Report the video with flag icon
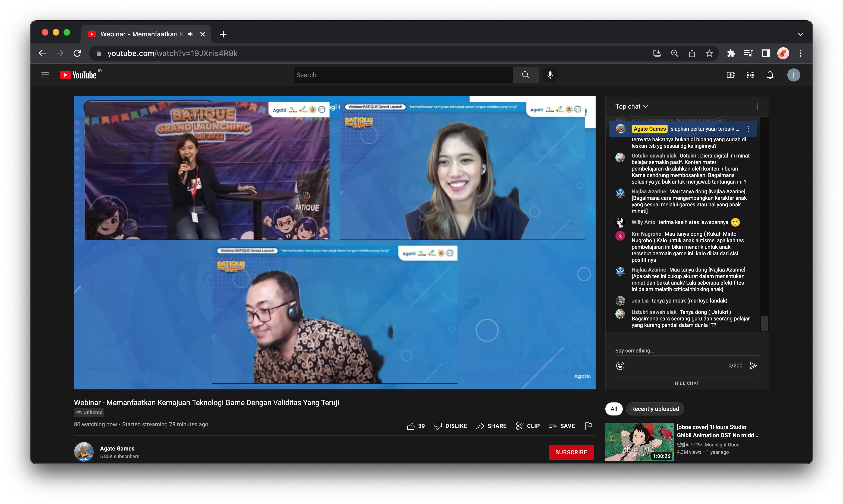 [588, 426]
